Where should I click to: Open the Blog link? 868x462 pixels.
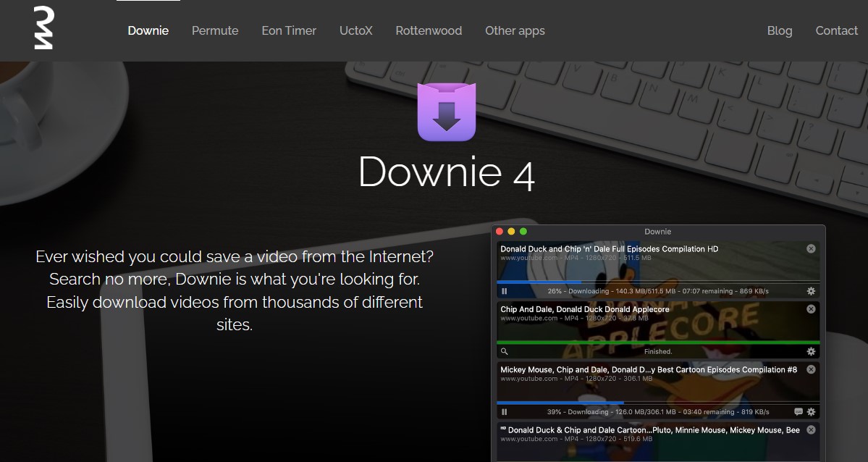780,30
